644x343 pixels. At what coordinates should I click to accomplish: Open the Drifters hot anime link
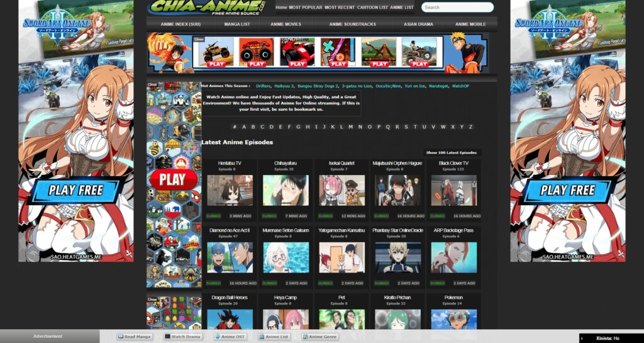point(264,86)
